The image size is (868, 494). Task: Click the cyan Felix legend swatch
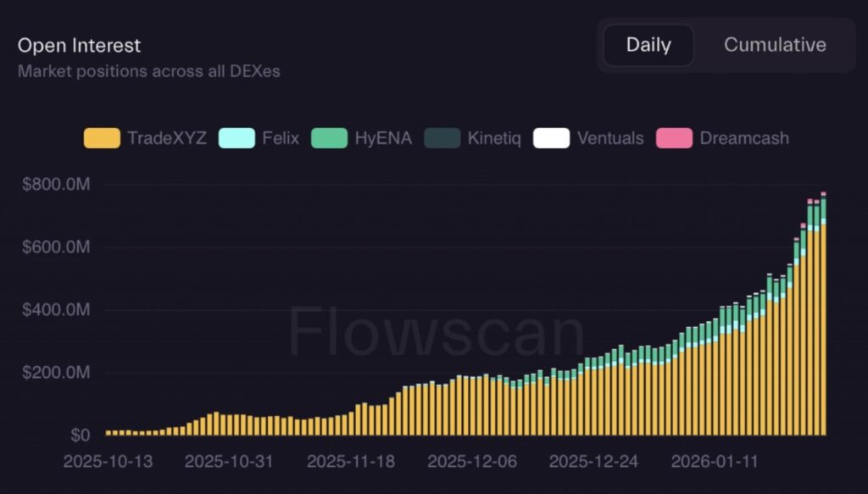pyautogui.click(x=236, y=138)
